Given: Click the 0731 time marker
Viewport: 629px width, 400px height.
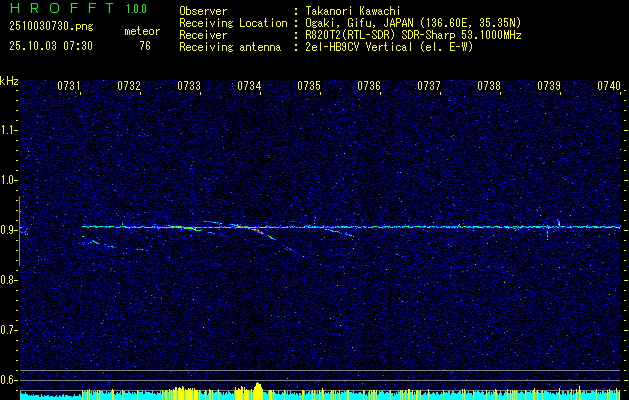Looking at the screenshot, I should 69,85.
